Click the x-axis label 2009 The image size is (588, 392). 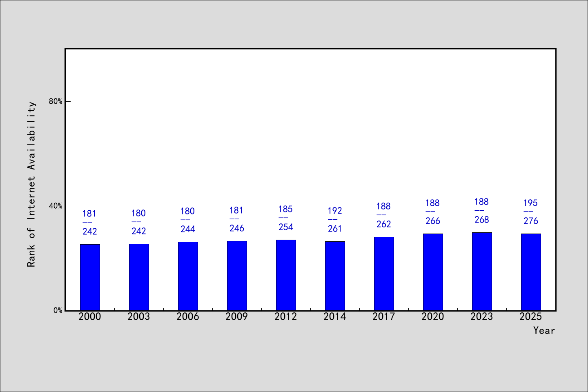point(237,316)
